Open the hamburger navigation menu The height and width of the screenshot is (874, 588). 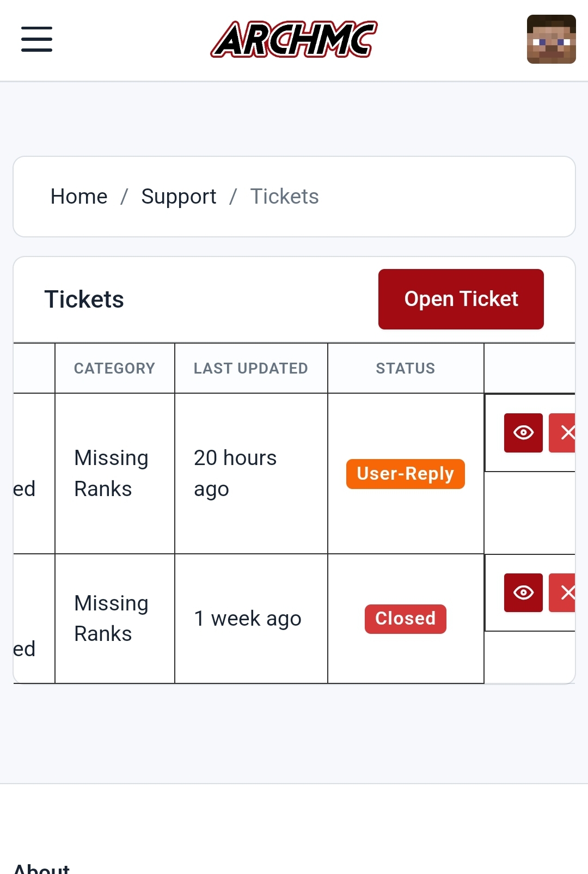point(36,39)
